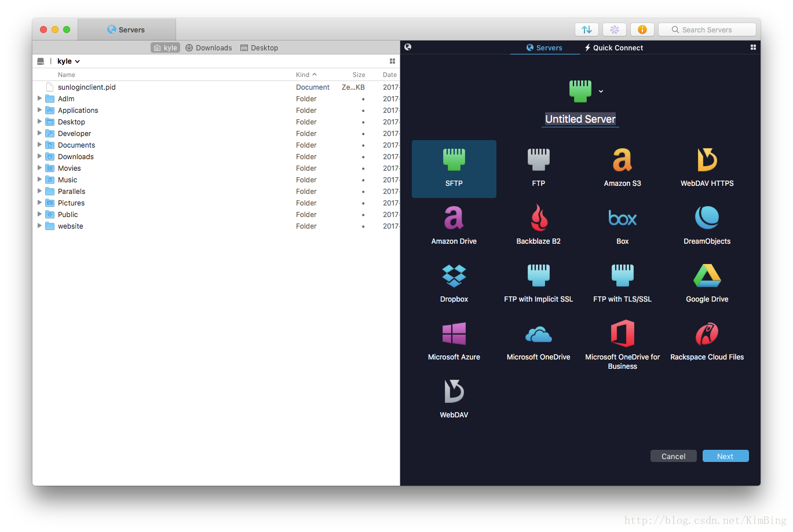Switch to the Quick Connect tab
This screenshot has width=793, height=532.
pos(614,47)
